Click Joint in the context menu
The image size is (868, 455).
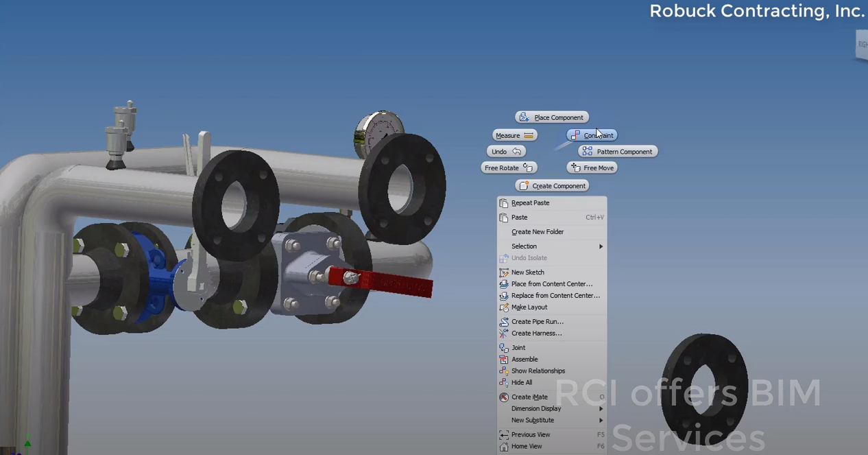click(x=552, y=348)
